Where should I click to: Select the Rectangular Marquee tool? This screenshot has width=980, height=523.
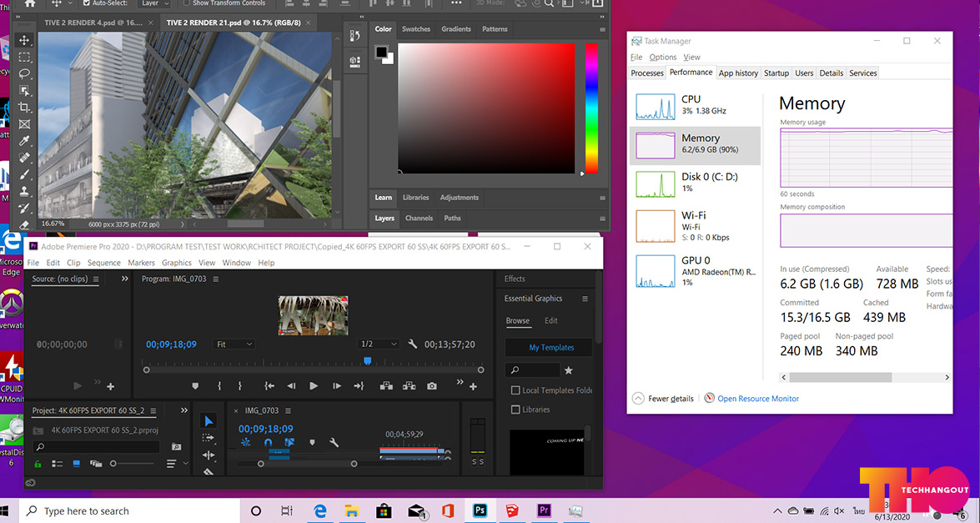click(24, 58)
